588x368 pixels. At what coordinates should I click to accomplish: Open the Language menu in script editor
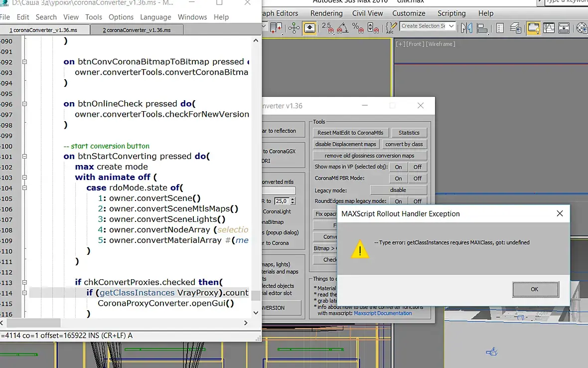tap(155, 17)
